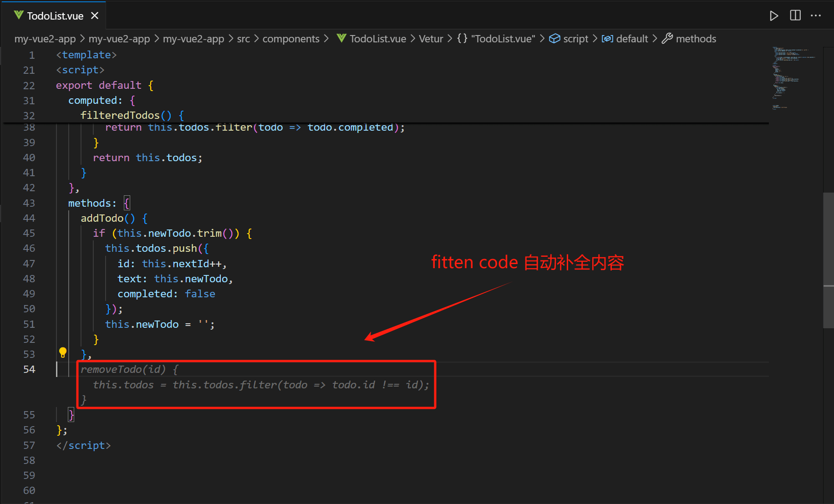This screenshot has height=504, width=834.
Task: Click the Run code play icon
Action: click(773, 16)
